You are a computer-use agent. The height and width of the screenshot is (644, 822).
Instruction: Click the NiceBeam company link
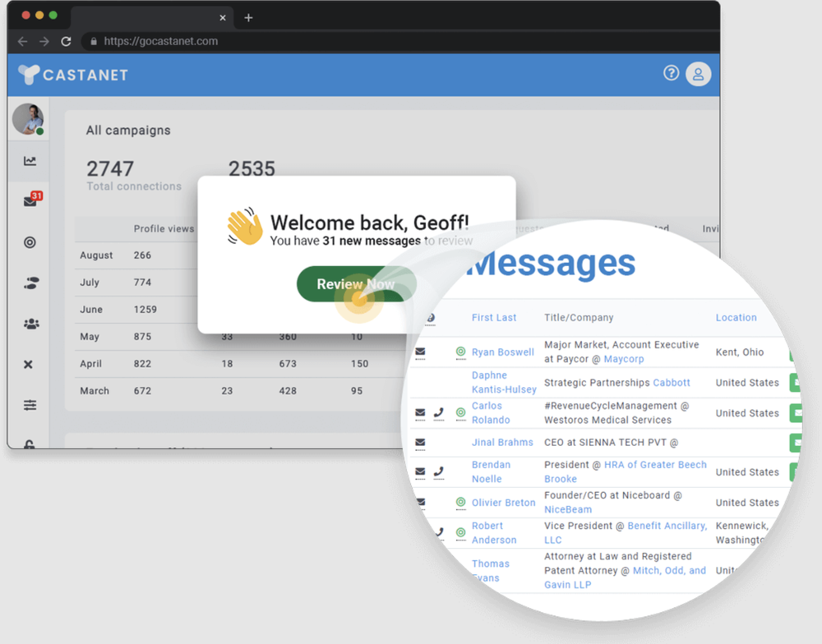(x=568, y=509)
